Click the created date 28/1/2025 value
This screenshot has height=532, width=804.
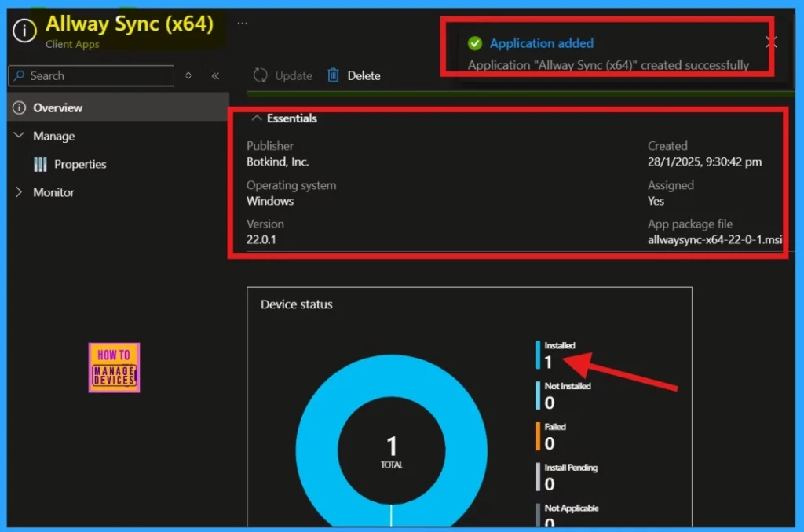tap(704, 162)
